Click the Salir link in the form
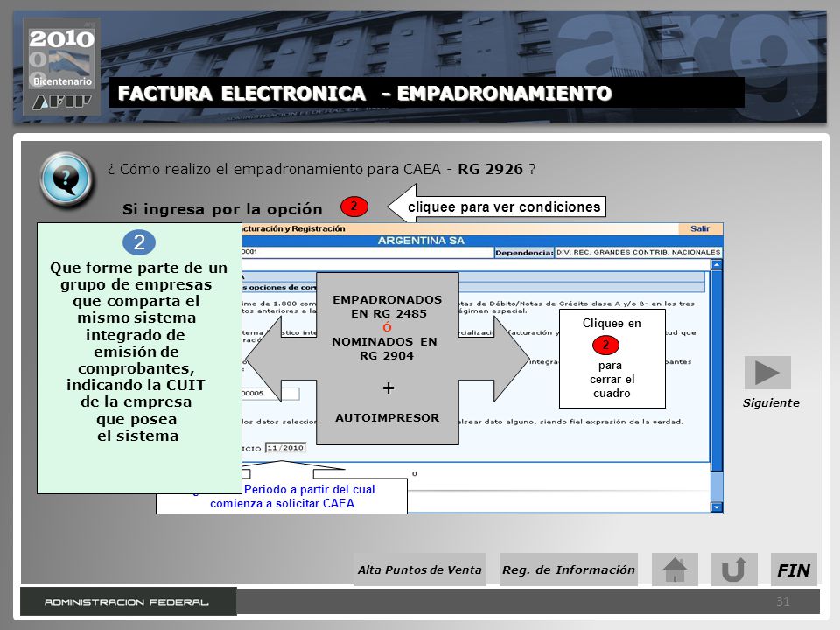 coord(700,228)
